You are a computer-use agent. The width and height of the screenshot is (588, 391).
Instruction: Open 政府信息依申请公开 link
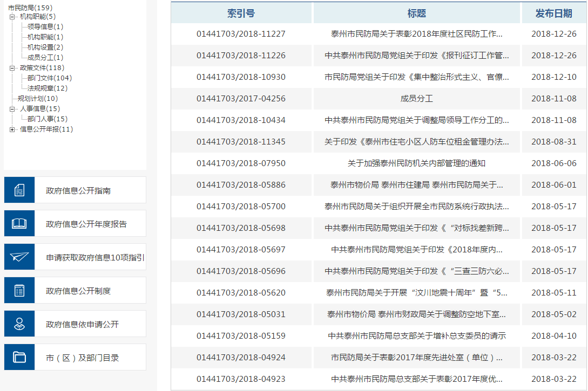point(82,324)
